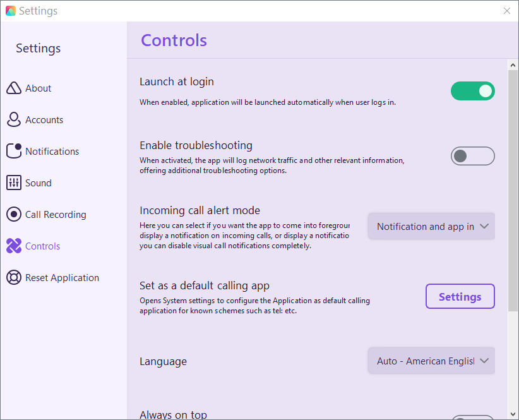Enable the troubleshooting toggle
Image resolution: width=519 pixels, height=420 pixels.
[x=472, y=156]
